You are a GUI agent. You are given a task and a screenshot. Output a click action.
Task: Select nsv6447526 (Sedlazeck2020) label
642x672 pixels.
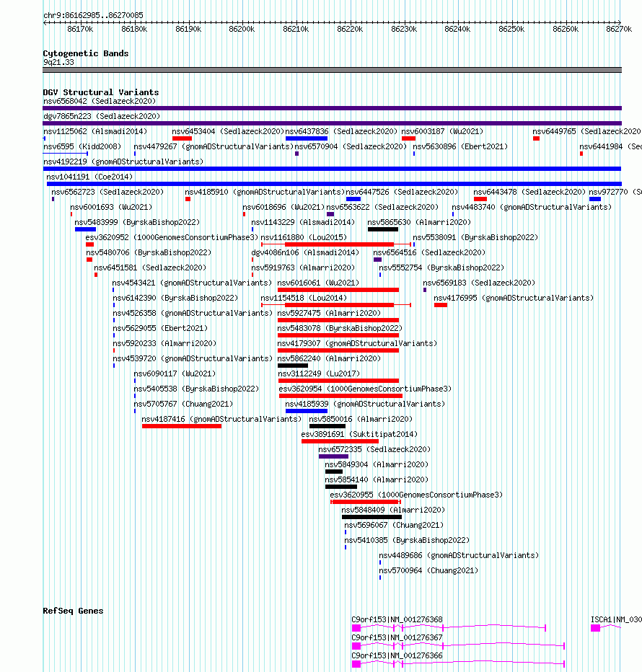point(402,192)
